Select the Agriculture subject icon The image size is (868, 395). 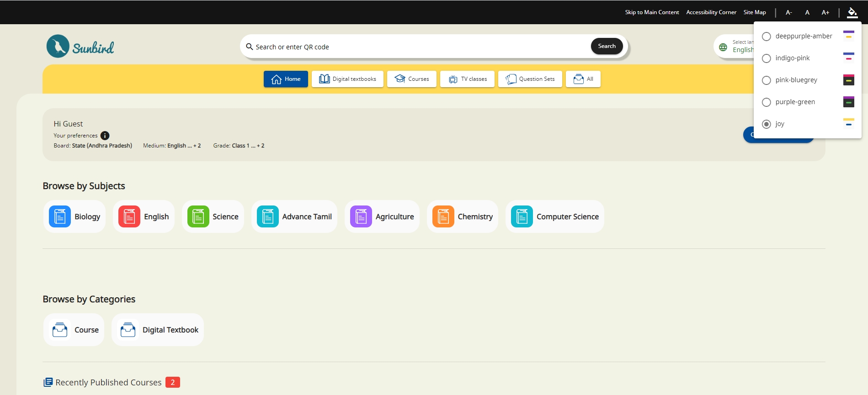pyautogui.click(x=361, y=216)
